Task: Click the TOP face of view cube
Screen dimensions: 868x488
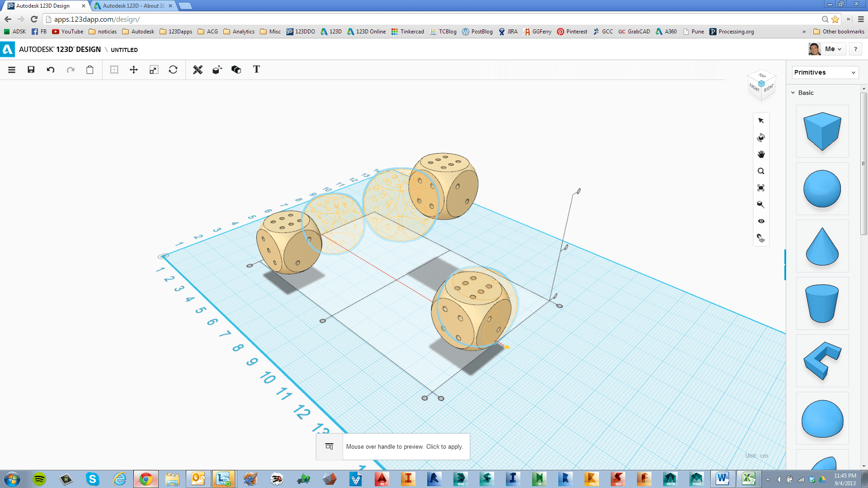Action: [x=762, y=75]
